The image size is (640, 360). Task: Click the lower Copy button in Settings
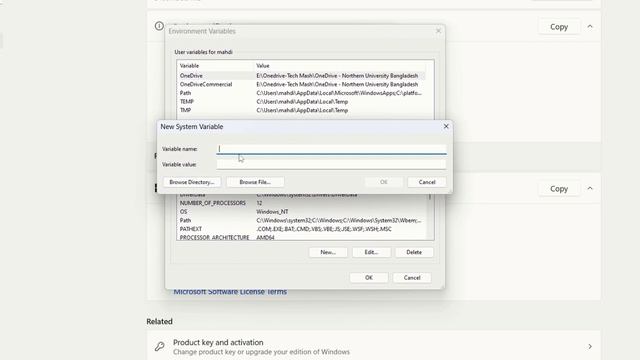click(x=559, y=189)
